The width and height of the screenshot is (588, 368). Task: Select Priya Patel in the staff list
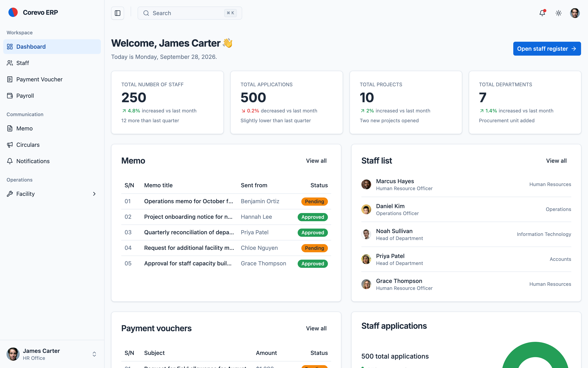(466, 259)
